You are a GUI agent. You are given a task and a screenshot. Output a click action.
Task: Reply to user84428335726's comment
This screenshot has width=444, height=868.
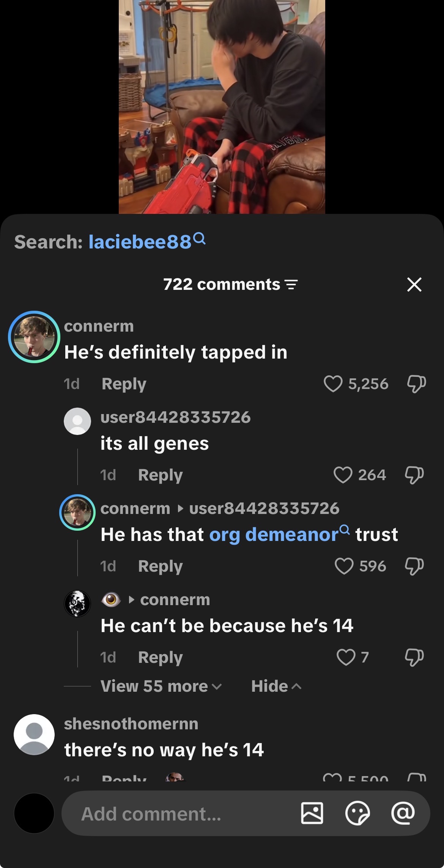160,475
